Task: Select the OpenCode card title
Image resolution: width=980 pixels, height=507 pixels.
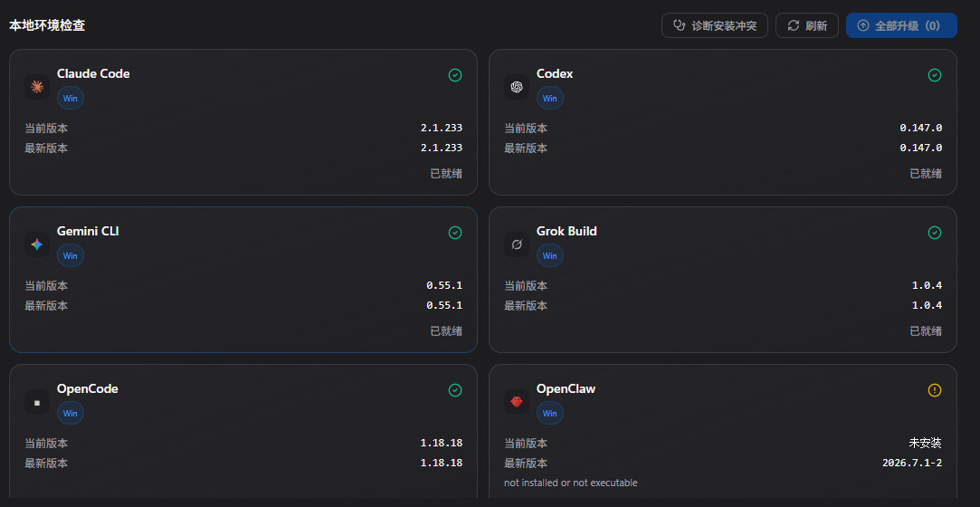Action: click(88, 388)
